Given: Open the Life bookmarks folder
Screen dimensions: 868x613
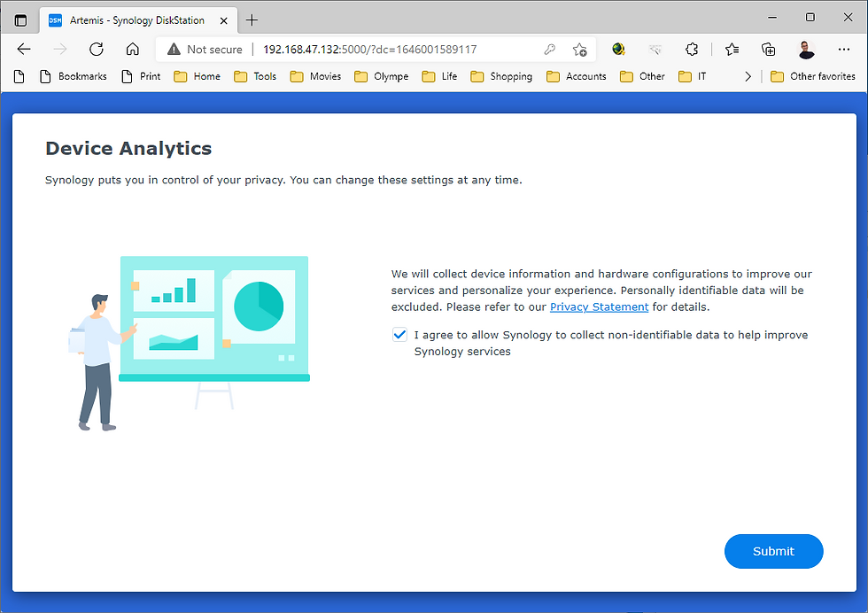Looking at the screenshot, I should [x=439, y=76].
